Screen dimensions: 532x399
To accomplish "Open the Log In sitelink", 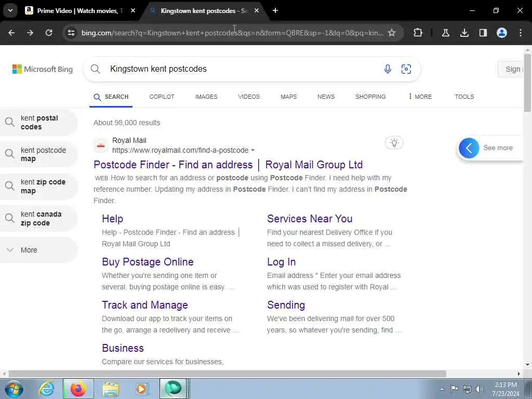I will [x=281, y=262].
